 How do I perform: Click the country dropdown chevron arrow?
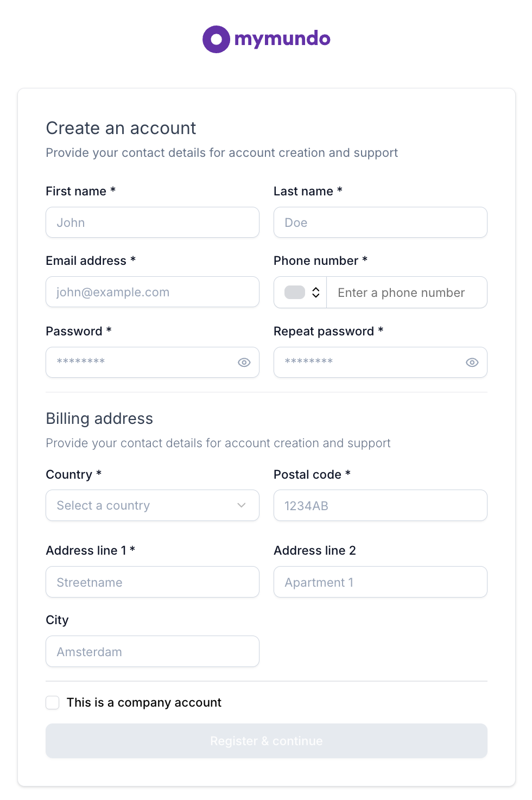coord(242,506)
